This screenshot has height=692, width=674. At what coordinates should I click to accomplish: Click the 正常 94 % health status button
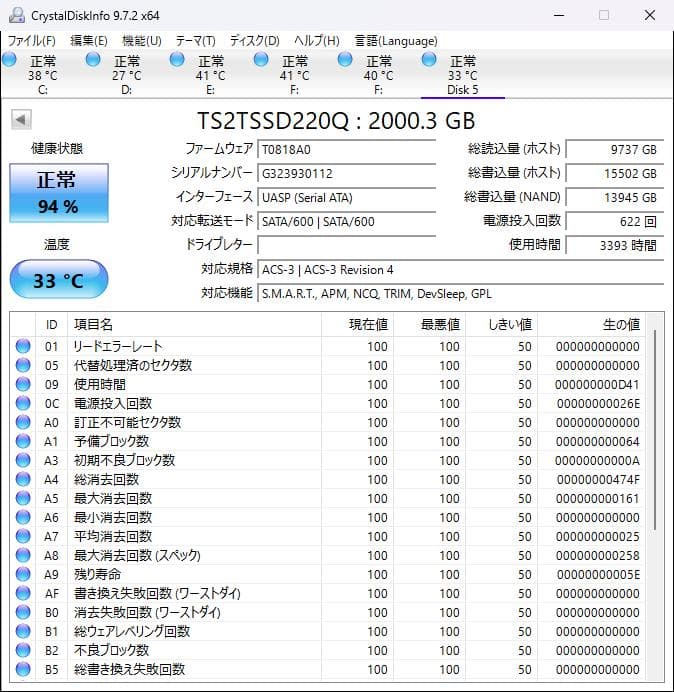pos(59,193)
